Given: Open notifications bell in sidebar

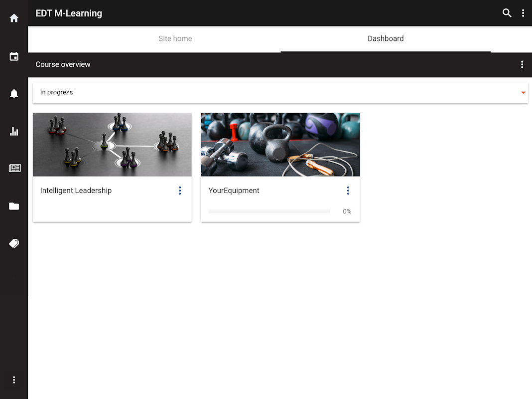Looking at the screenshot, I should coord(14,94).
